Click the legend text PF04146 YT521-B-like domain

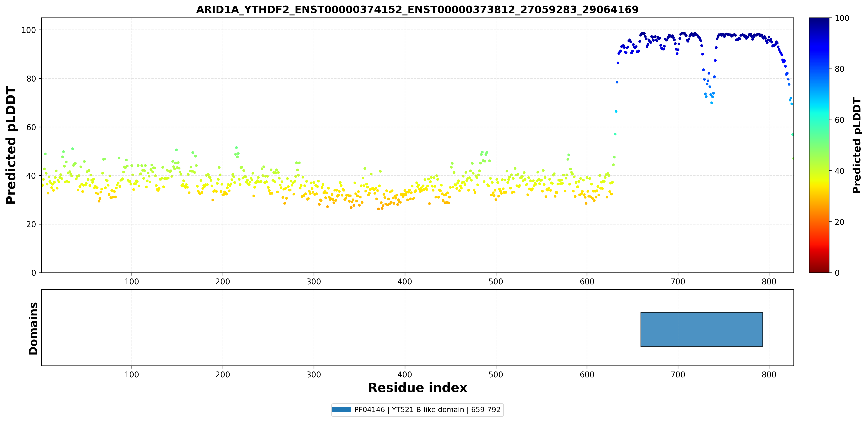(x=427, y=410)
